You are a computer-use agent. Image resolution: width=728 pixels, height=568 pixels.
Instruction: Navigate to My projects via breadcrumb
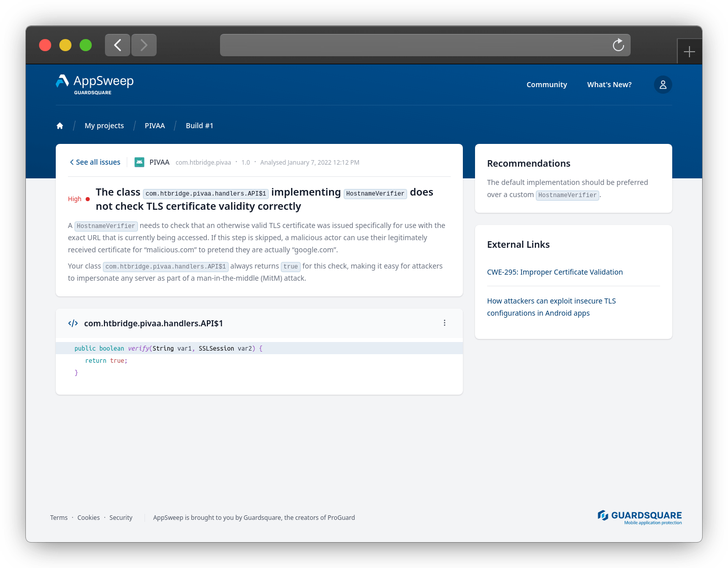(x=104, y=125)
